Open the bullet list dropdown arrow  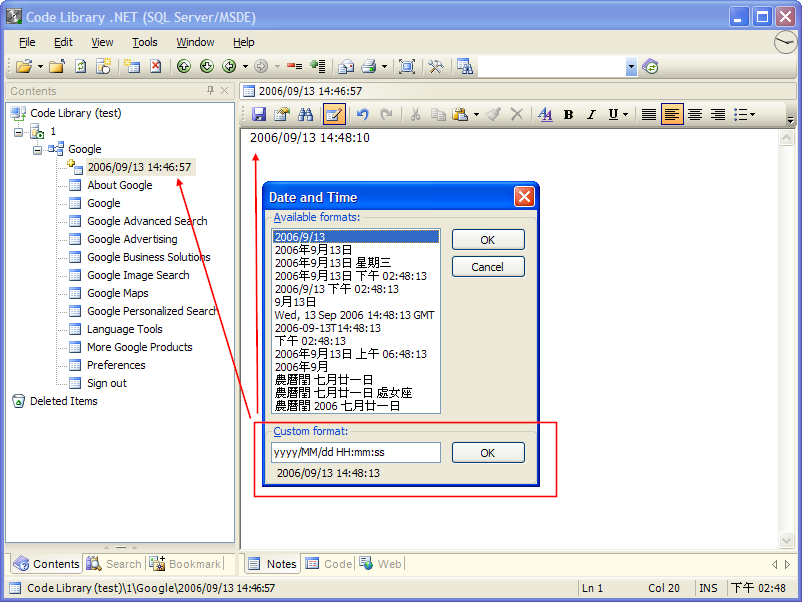pyautogui.click(x=752, y=114)
